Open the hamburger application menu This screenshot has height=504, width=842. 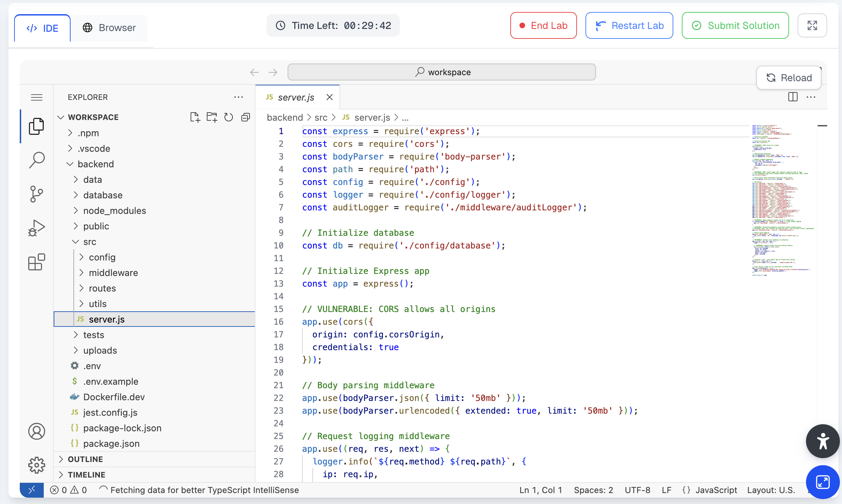pyautogui.click(x=37, y=97)
